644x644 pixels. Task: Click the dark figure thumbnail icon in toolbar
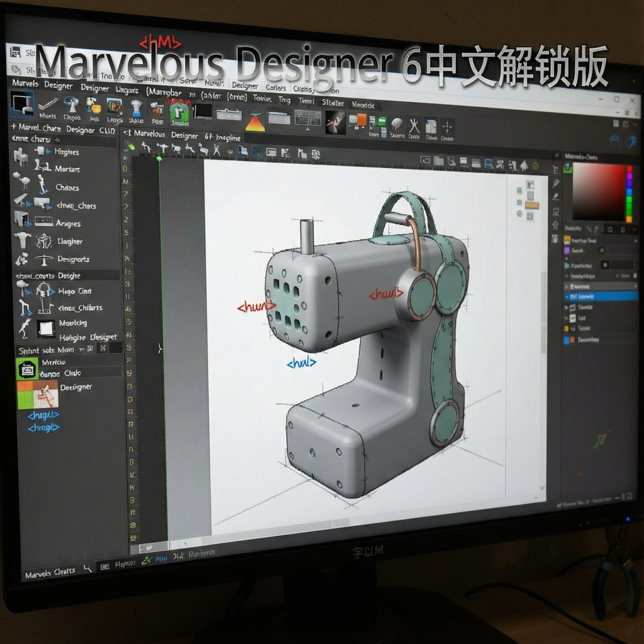point(335,123)
